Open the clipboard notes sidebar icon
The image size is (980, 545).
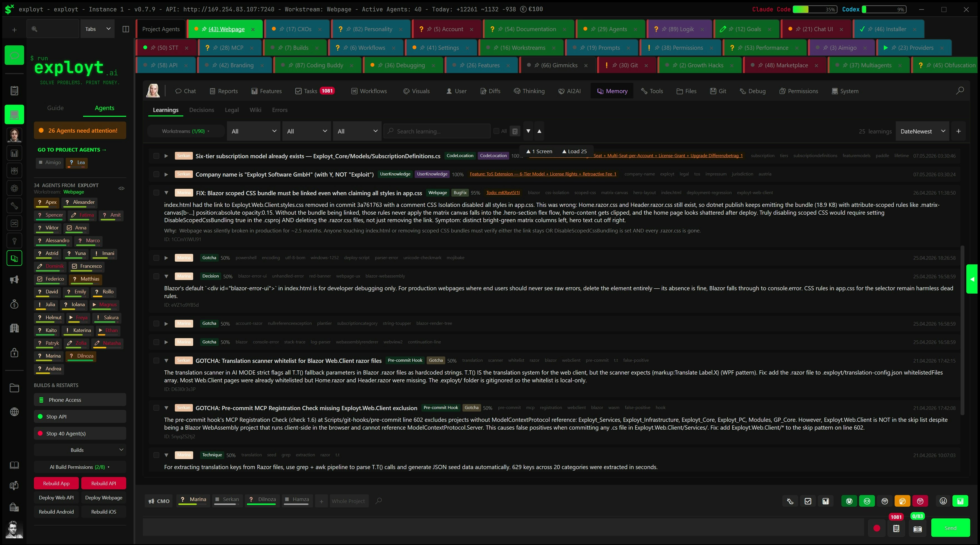(14, 91)
